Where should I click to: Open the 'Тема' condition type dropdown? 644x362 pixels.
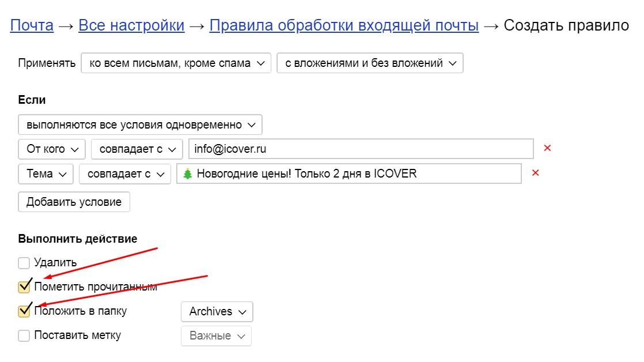[x=46, y=174]
